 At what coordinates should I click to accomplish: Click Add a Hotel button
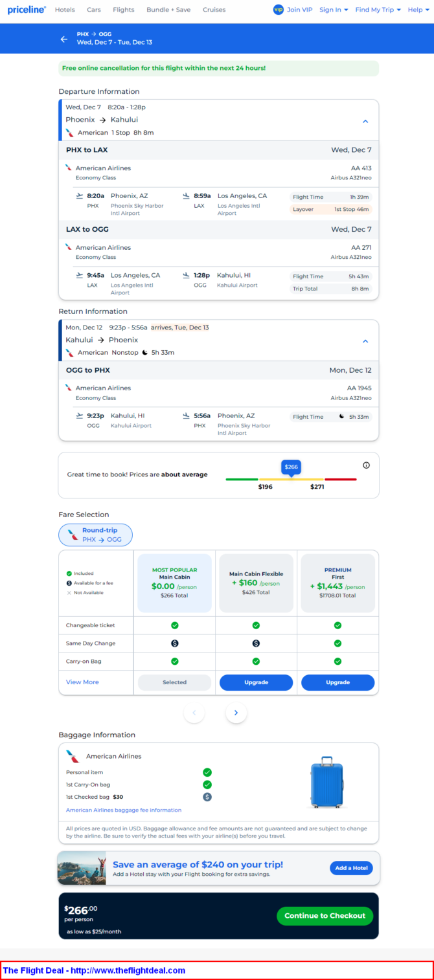[352, 868]
